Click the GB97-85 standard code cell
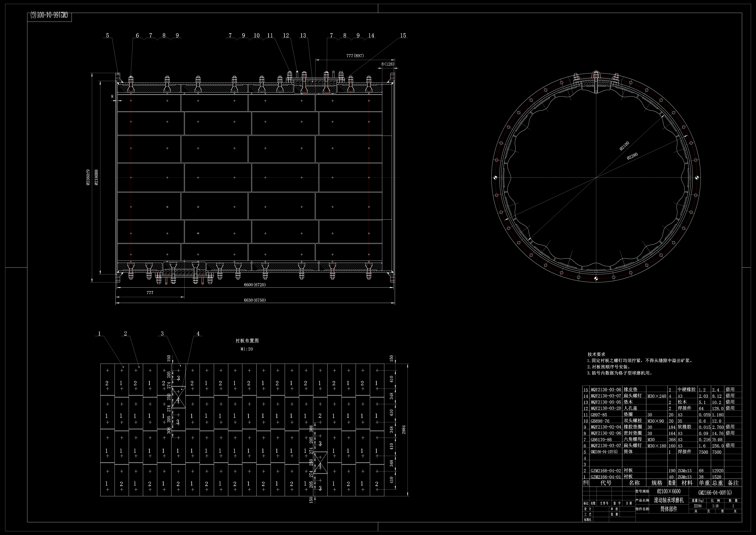The width and height of the screenshot is (756, 535). click(x=599, y=415)
